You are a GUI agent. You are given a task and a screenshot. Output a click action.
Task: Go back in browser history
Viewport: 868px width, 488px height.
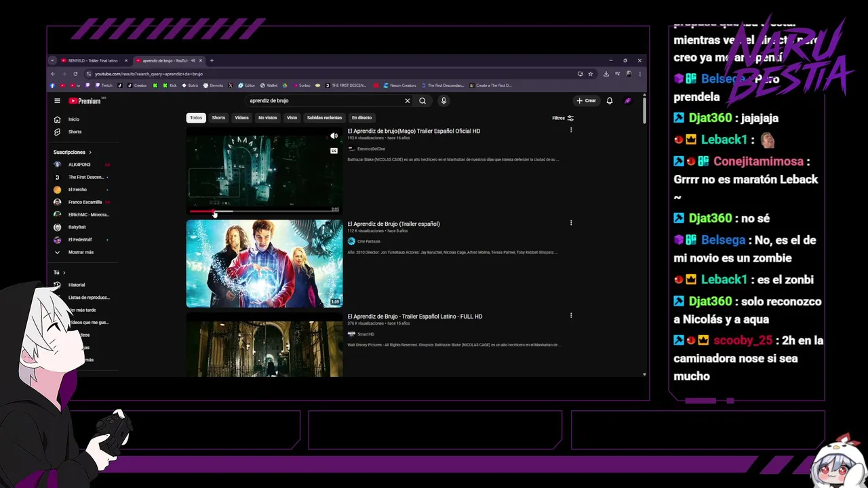tap(53, 74)
